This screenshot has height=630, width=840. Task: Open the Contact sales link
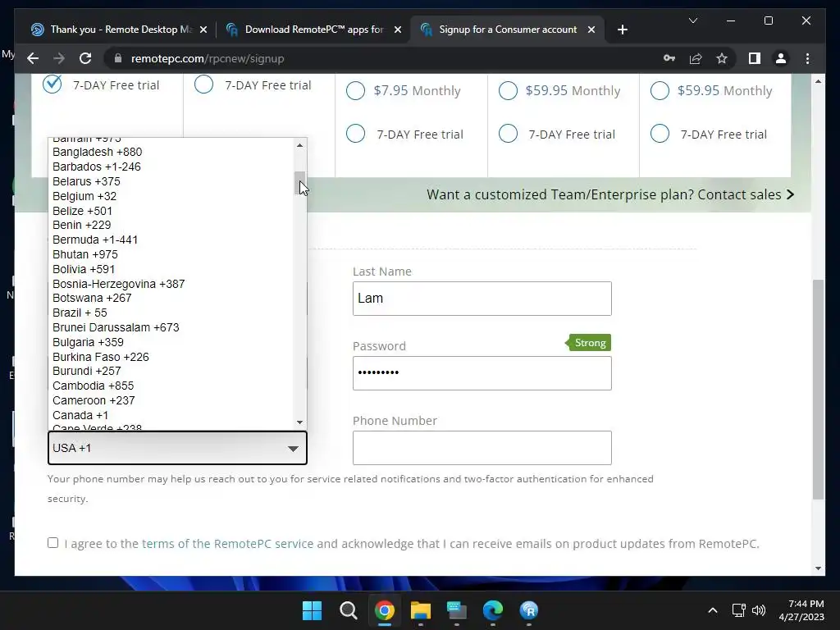click(745, 194)
